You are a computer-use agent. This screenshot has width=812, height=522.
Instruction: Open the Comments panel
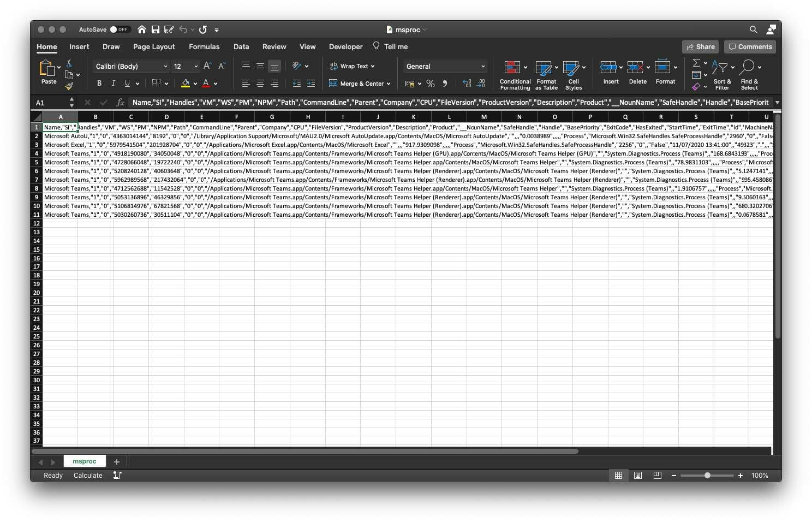point(750,46)
